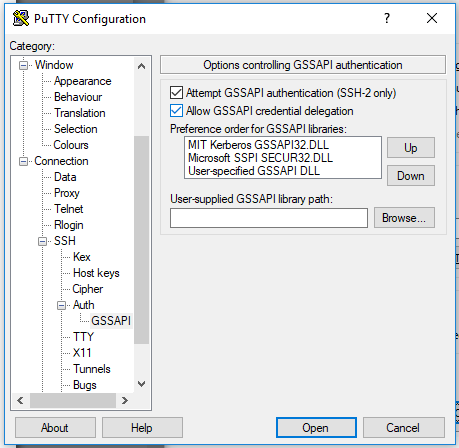Viewport: 459px width, 448px height.
Task: Open the Host keys category
Action: 96,273
